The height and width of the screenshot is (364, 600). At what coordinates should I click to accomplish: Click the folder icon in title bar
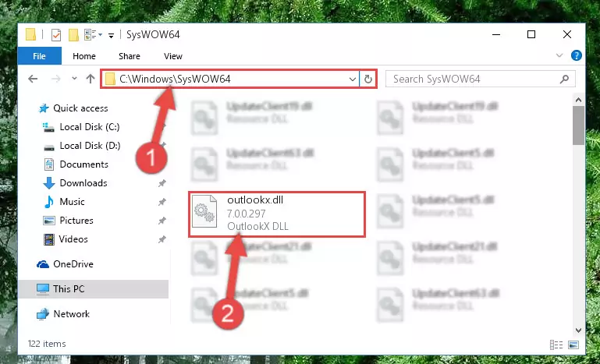tap(30, 35)
